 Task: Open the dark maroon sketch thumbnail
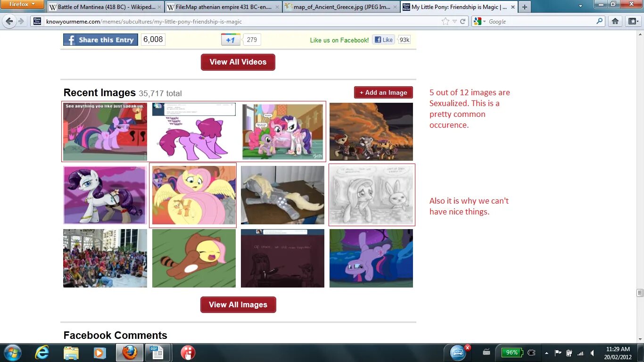[x=282, y=258]
